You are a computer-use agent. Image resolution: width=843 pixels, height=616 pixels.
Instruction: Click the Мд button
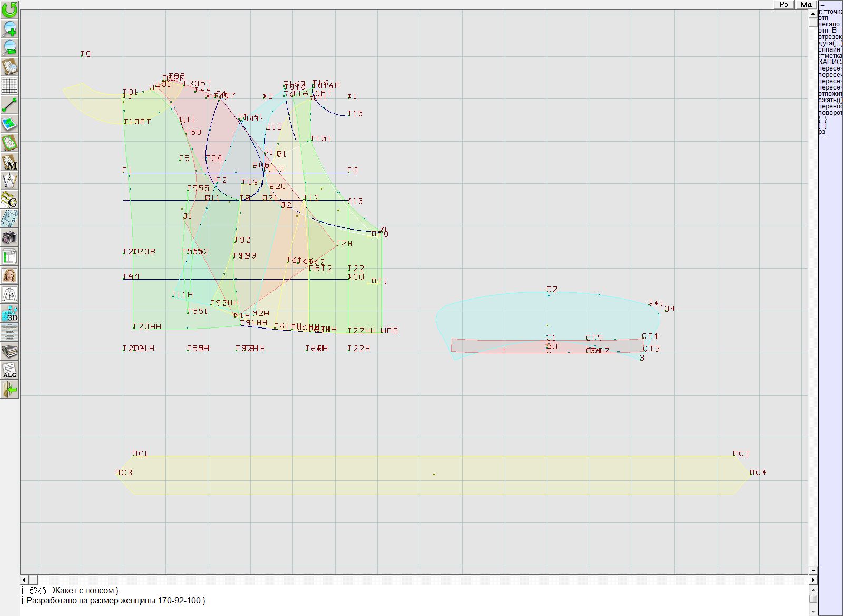pos(806,4)
